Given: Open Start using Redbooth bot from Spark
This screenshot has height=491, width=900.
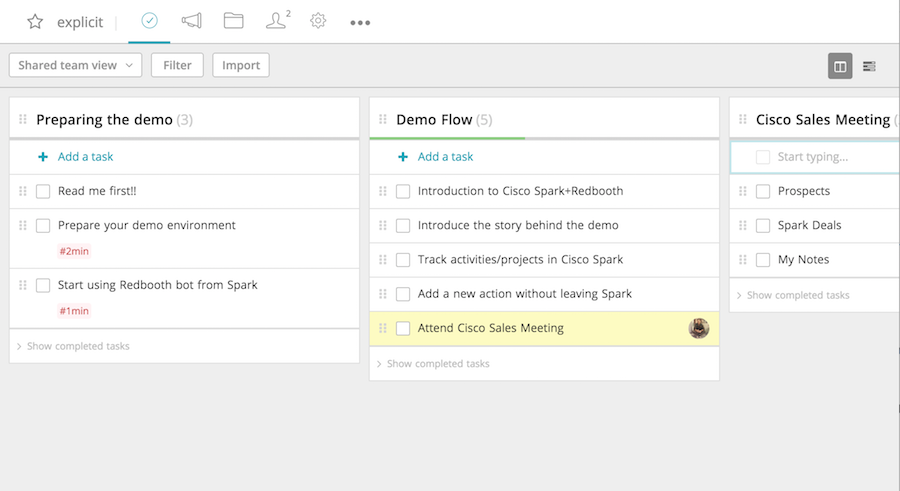Looking at the screenshot, I should [x=157, y=285].
